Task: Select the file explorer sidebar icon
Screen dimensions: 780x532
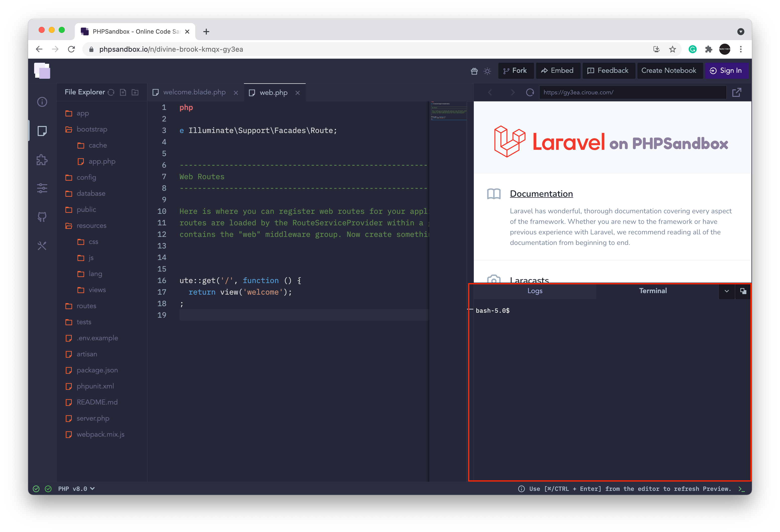Action: click(x=42, y=131)
